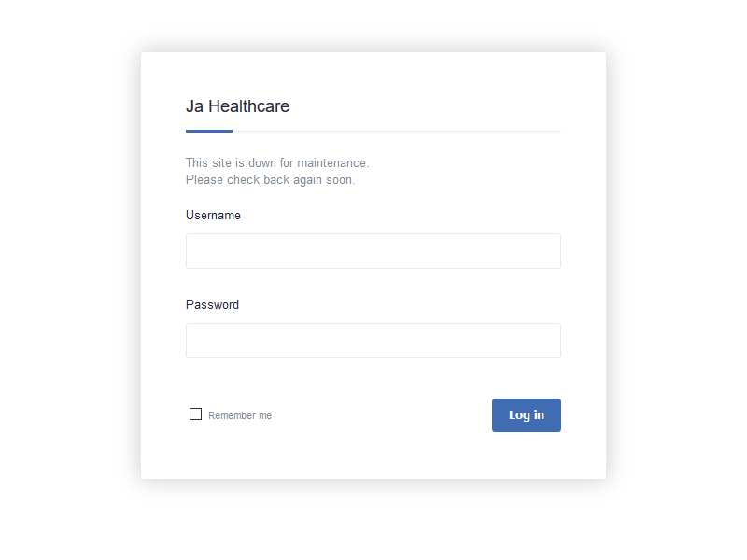Submit credentials via the Log in button
This screenshot has height=560, width=747.
pyautogui.click(x=526, y=414)
